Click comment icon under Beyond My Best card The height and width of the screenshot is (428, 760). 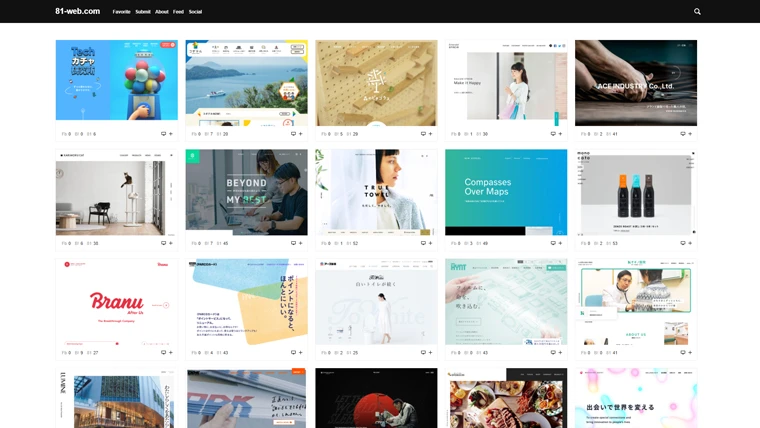[x=293, y=243]
